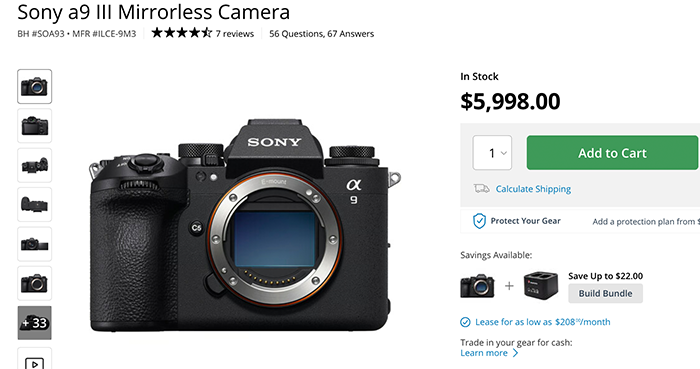Click the star rating icons

182,33
